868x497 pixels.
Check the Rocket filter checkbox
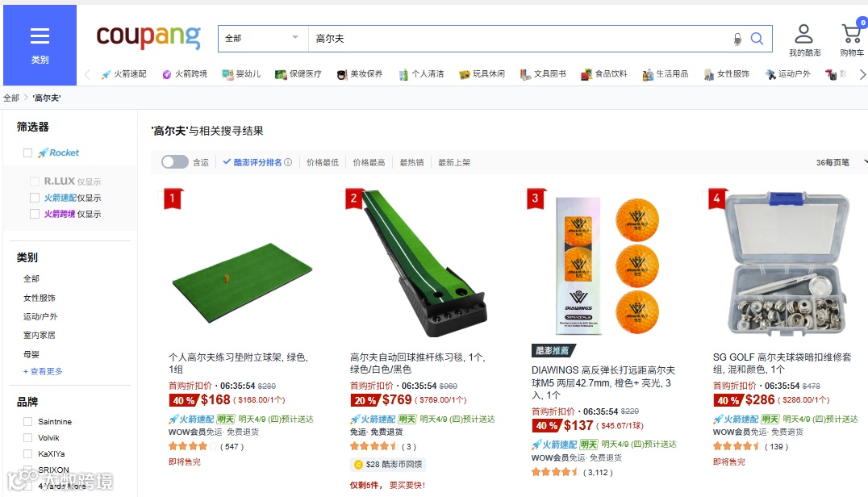27,152
